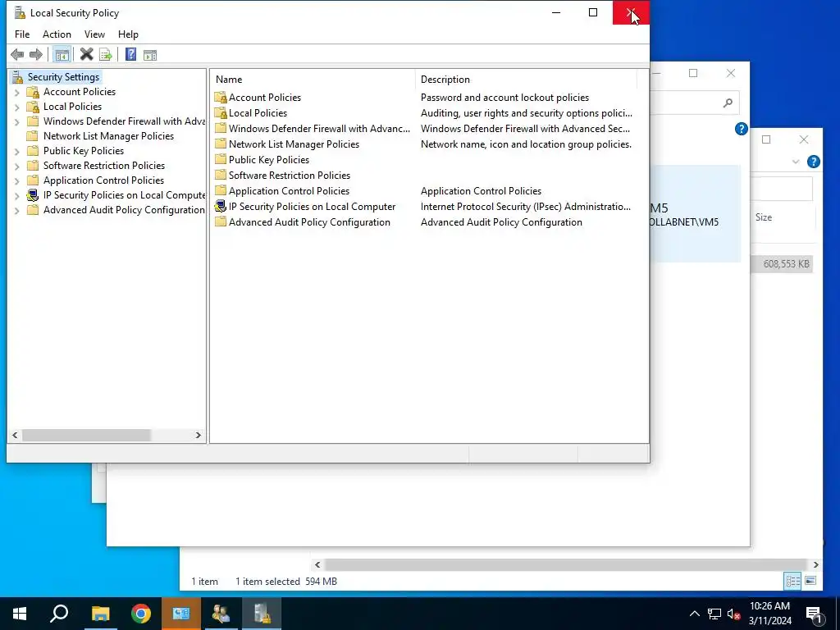Click the 608,553 KB size cell
The image size is (840, 630).
(786, 263)
